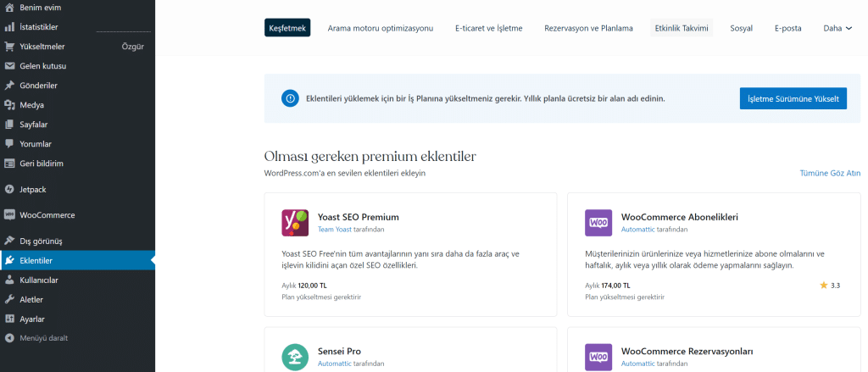Open the Rezervasyon ve Planlama tab
868x372 pixels.
(588, 28)
